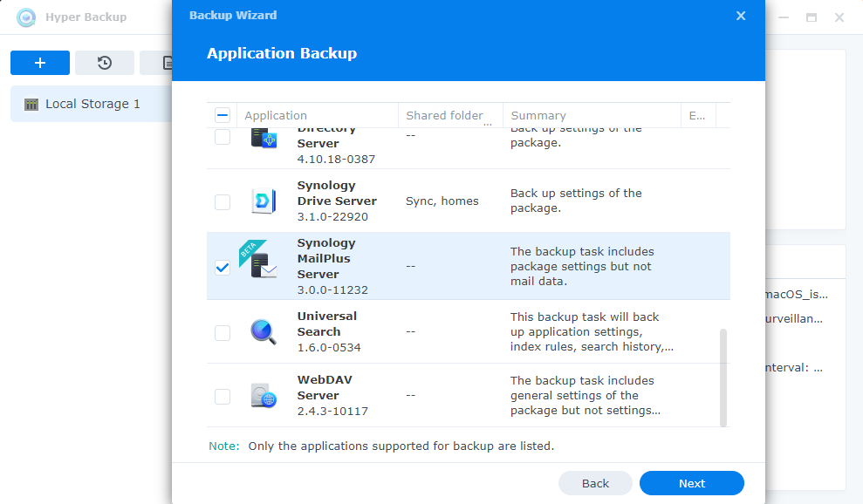Click the Synology MailPlus Server beta icon
Screen dimensions: 863x504
[264, 266]
